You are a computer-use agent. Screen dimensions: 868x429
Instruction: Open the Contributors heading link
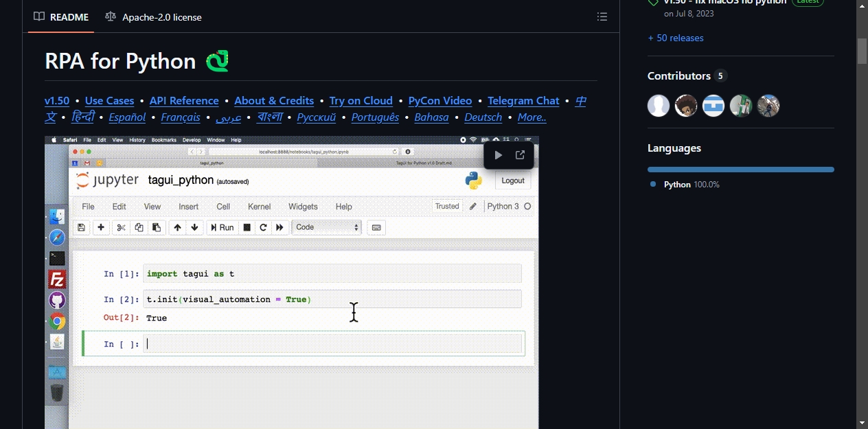[x=687, y=76]
